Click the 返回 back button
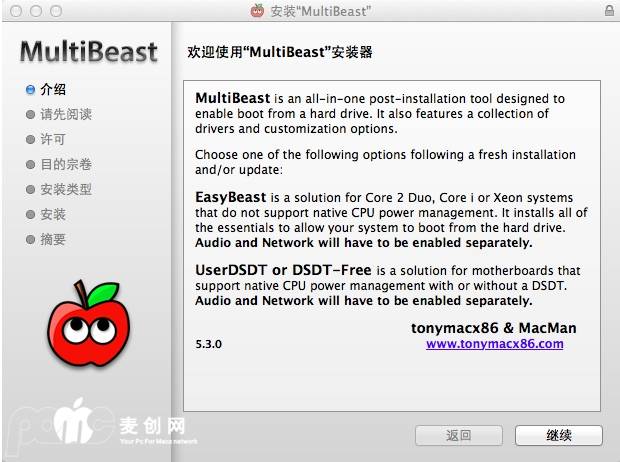 click(459, 435)
